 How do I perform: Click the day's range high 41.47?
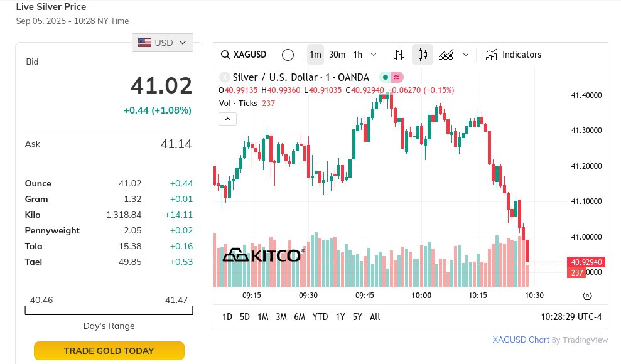pyautogui.click(x=176, y=300)
